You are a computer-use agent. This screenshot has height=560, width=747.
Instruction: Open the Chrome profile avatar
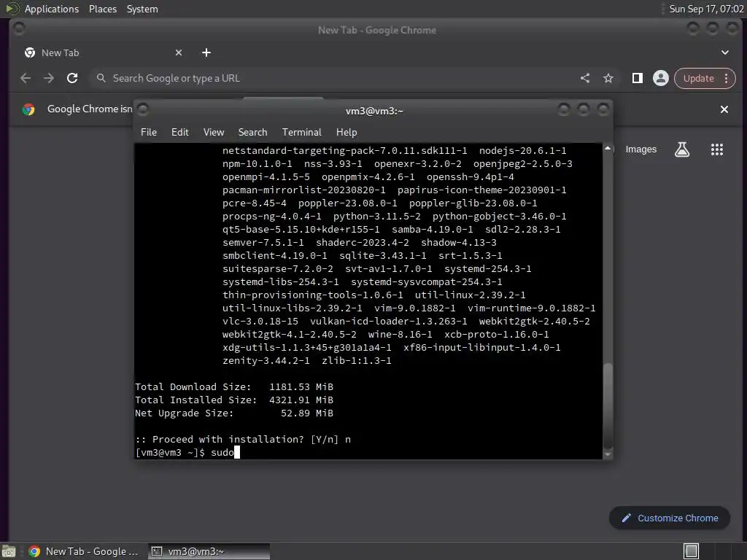point(661,78)
